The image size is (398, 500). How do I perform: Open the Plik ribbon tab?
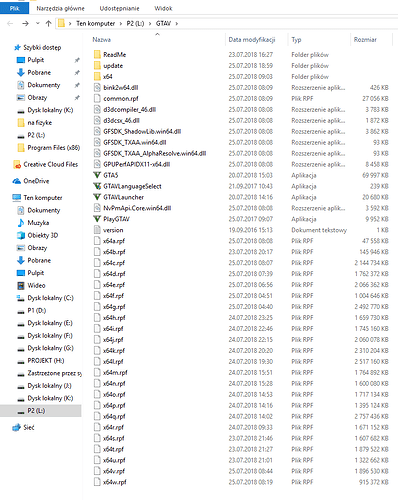[x=14, y=8]
